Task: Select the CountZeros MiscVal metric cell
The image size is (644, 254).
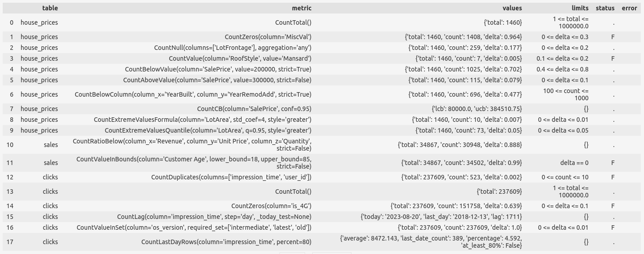Action: tap(268, 37)
